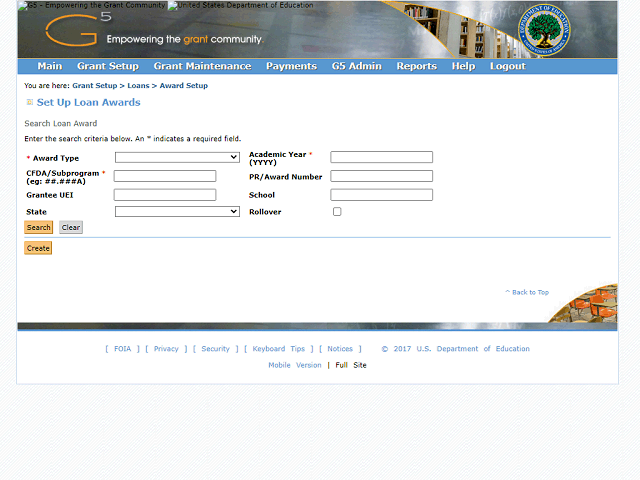Image resolution: width=640 pixels, height=480 pixels.
Task: Click the Create button
Action: (38, 248)
